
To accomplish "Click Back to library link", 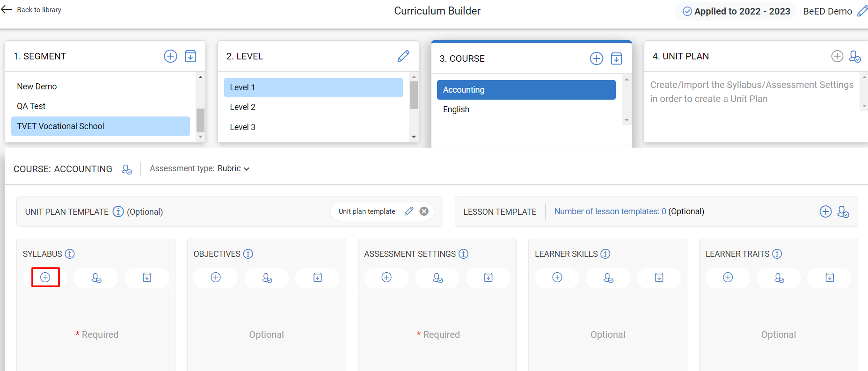I will [x=39, y=9].
